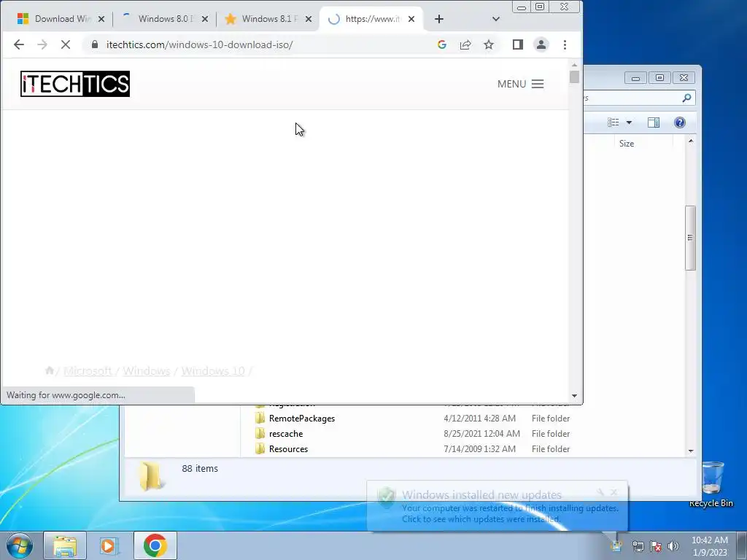Viewport: 747px width, 560px height.
Task: Stop loading the page
Action: click(66, 44)
